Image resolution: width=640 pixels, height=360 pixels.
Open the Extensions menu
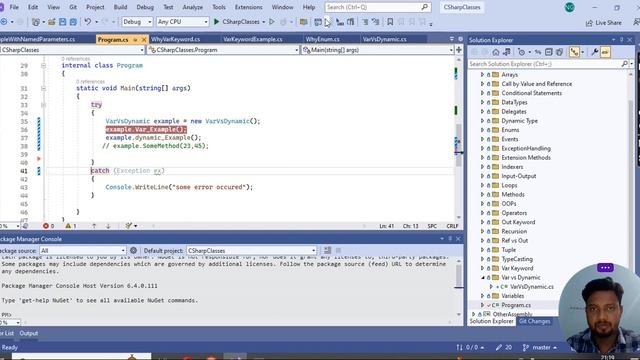tap(249, 7)
